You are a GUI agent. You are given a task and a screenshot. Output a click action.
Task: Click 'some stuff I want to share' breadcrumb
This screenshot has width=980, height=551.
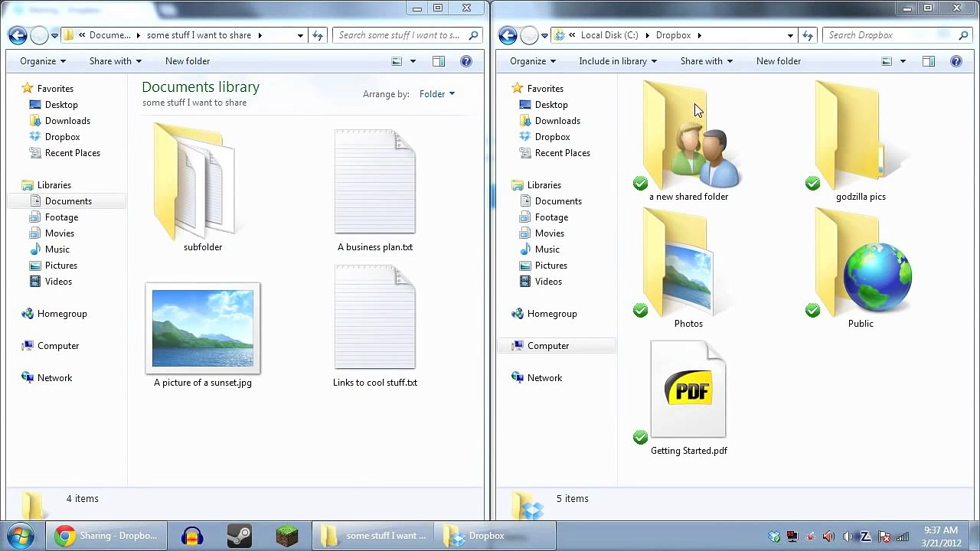tap(199, 35)
